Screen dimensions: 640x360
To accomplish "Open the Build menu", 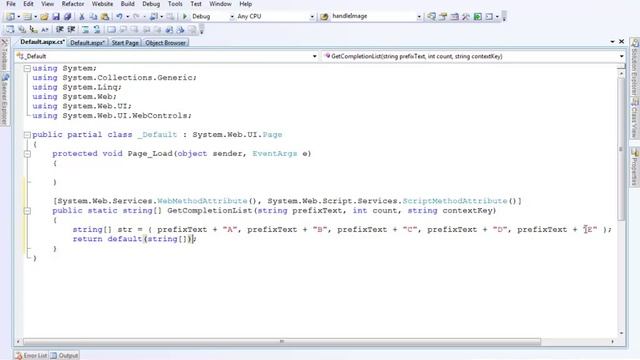I will click(127, 4).
